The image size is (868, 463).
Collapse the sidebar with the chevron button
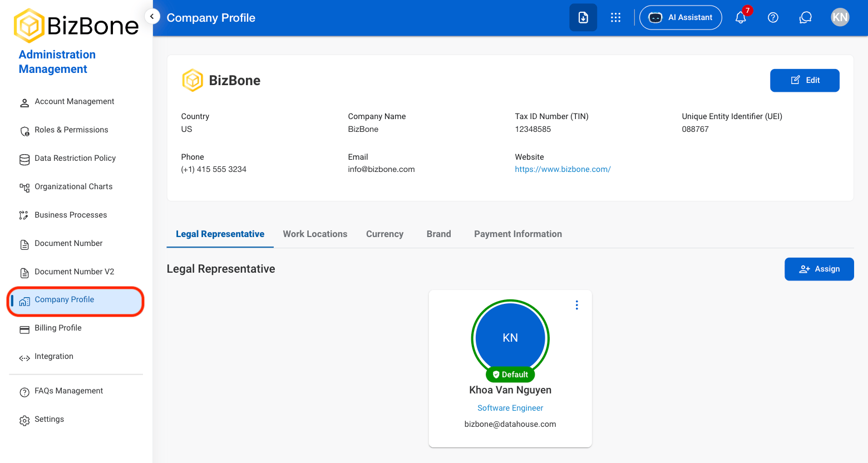pyautogui.click(x=152, y=17)
